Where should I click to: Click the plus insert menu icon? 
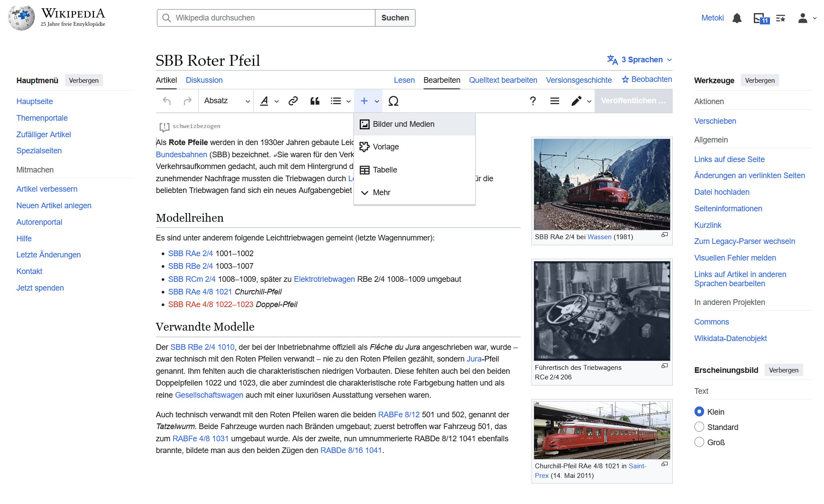[364, 101]
